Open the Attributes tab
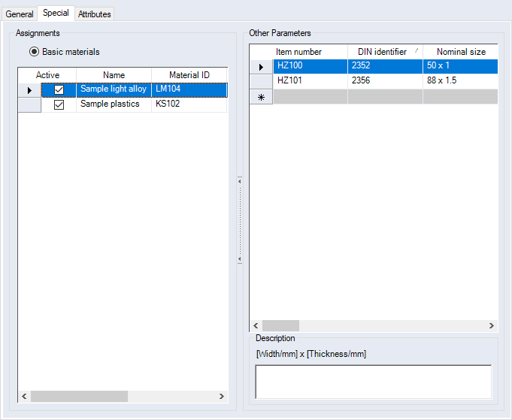This screenshot has width=512, height=420. click(95, 14)
